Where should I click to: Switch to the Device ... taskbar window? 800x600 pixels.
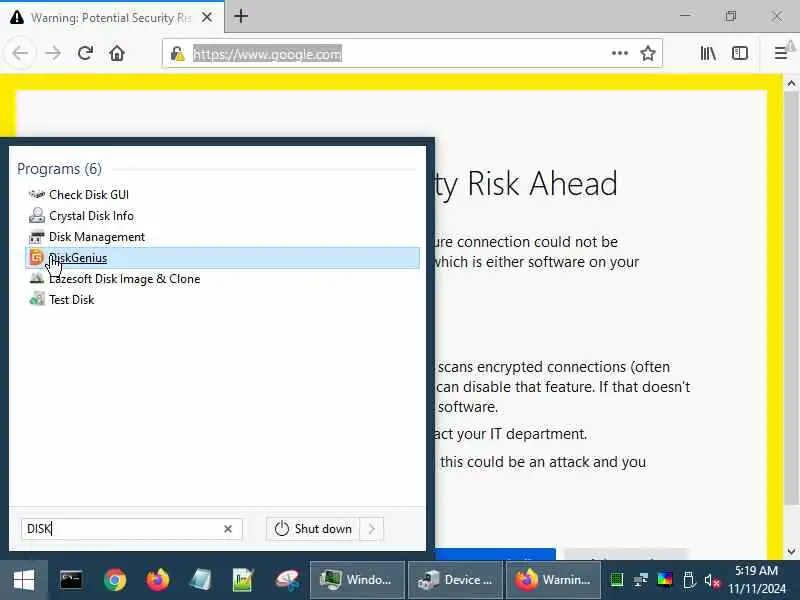tap(455, 580)
